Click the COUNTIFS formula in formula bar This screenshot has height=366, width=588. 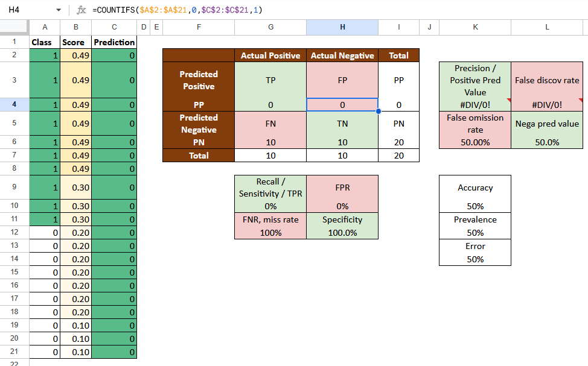[177, 10]
